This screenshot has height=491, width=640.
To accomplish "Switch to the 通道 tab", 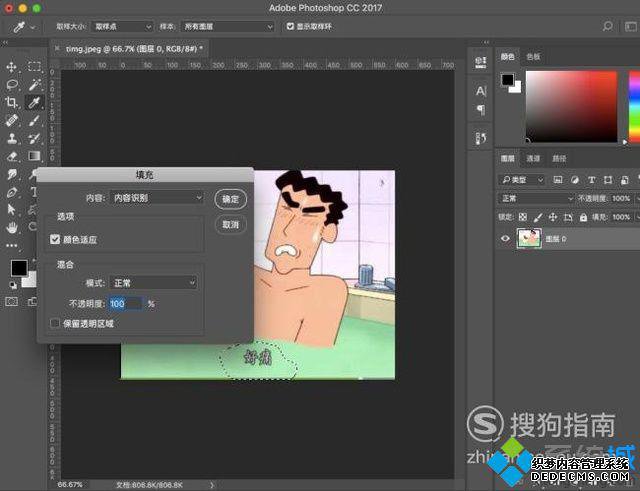I will coord(533,158).
